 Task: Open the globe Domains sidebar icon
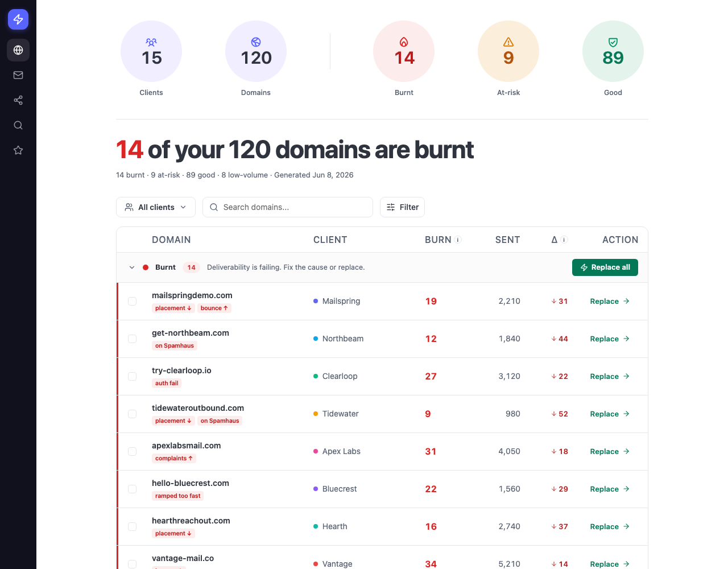pyautogui.click(x=18, y=50)
